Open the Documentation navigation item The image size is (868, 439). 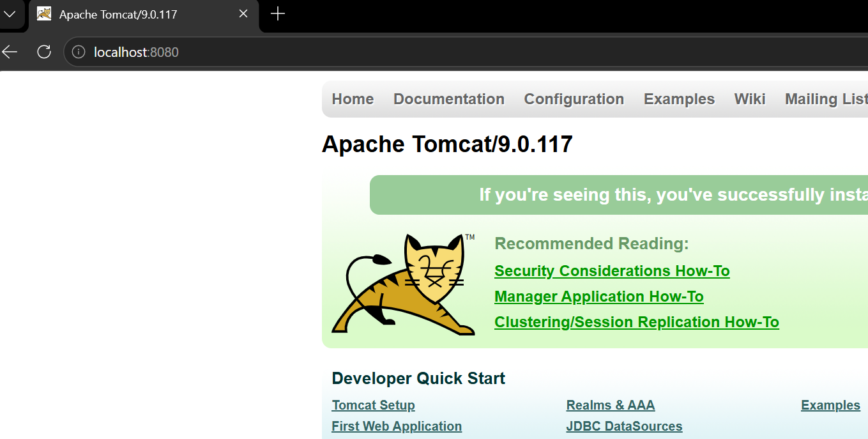point(449,99)
